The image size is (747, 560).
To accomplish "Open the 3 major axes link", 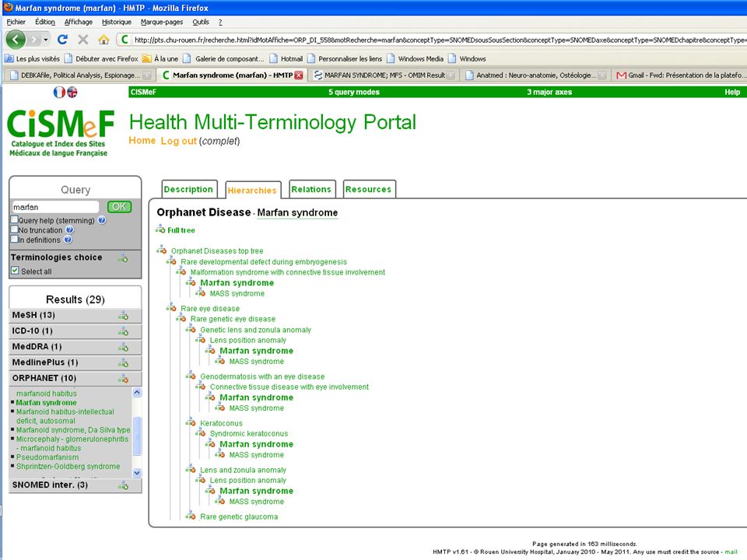I will tap(549, 92).
